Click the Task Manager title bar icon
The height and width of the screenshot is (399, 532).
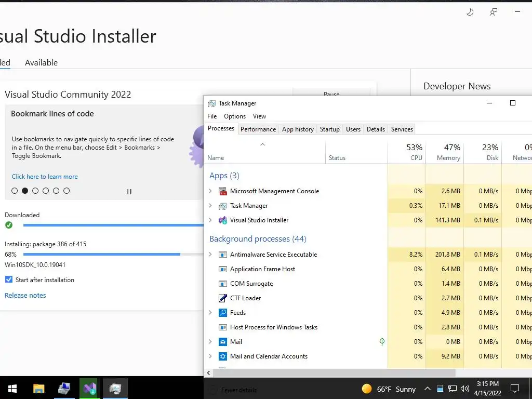(x=212, y=103)
